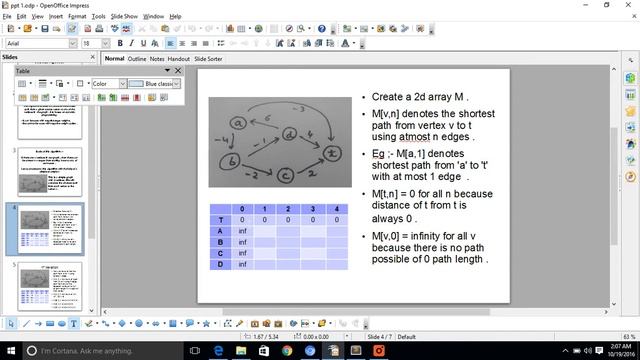Open the Table toolbar options arrow
640x360 pixels.
point(167,71)
